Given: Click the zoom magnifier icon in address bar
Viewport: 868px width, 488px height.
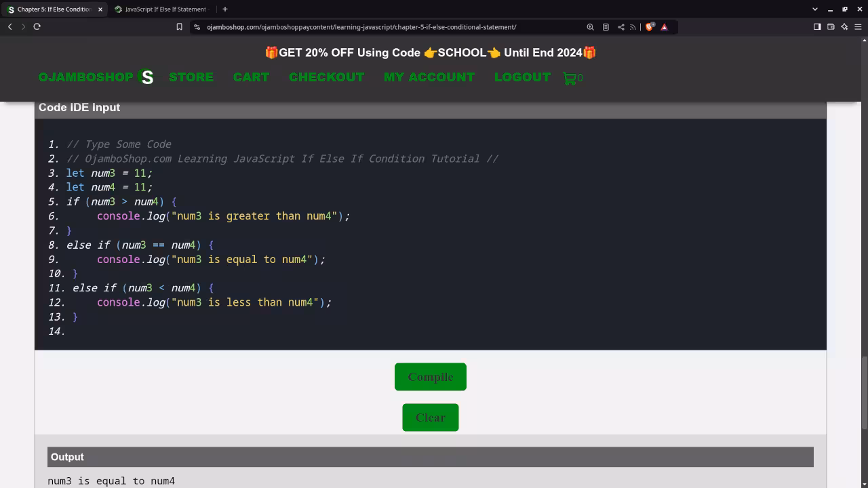Looking at the screenshot, I should tap(590, 27).
